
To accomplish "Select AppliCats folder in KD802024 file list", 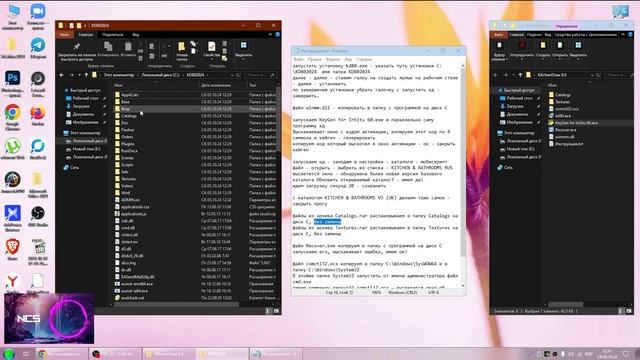I will click(x=130, y=95).
